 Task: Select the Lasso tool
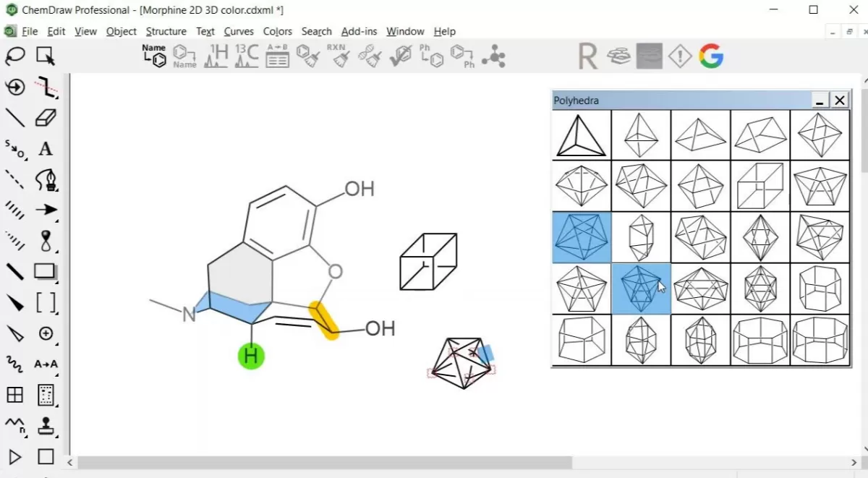point(15,56)
